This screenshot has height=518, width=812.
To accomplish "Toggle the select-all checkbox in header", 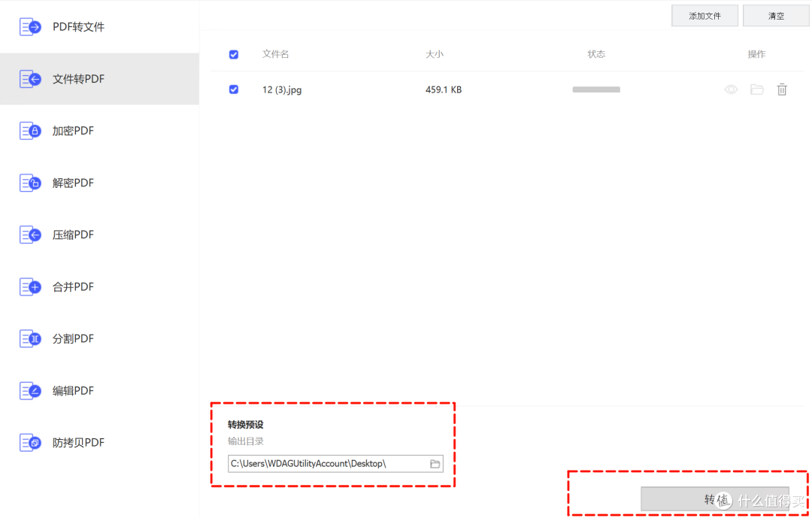I will [234, 54].
